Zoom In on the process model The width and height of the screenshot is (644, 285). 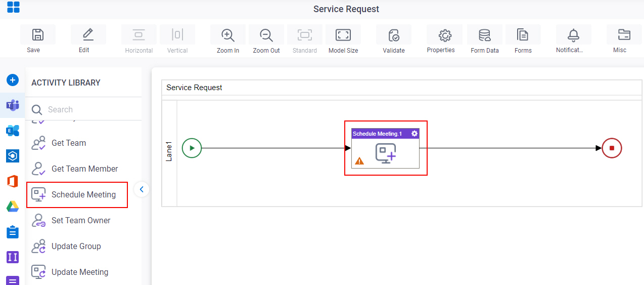point(228,35)
